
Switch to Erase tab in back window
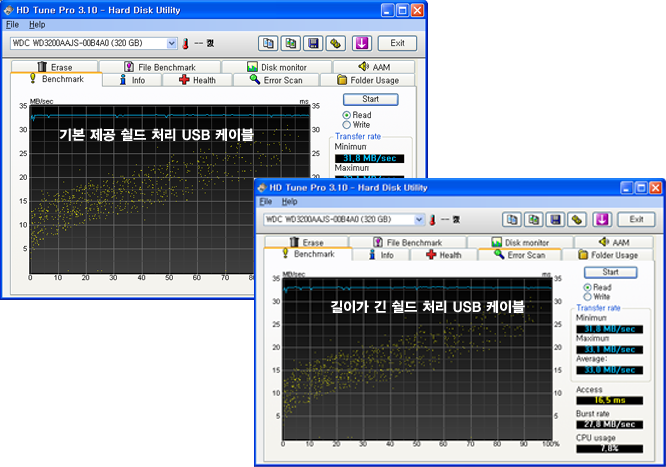55,67
